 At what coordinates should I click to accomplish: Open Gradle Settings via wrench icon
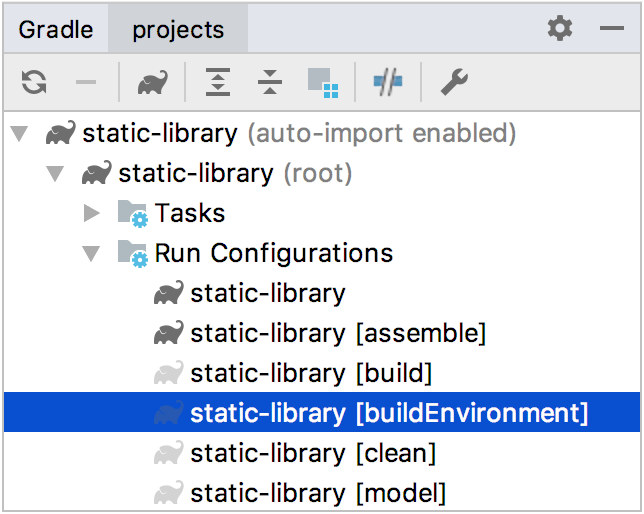click(x=454, y=83)
